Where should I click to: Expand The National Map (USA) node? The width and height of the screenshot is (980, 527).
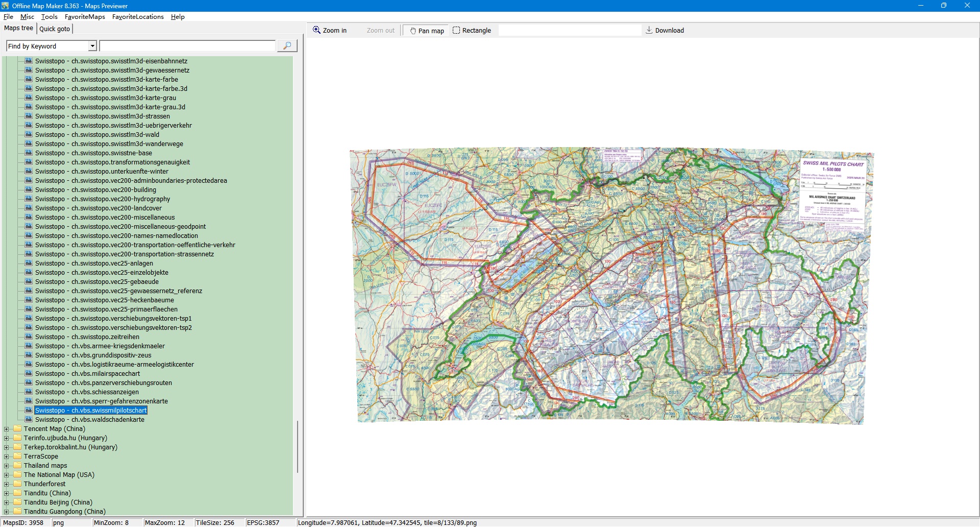6,475
